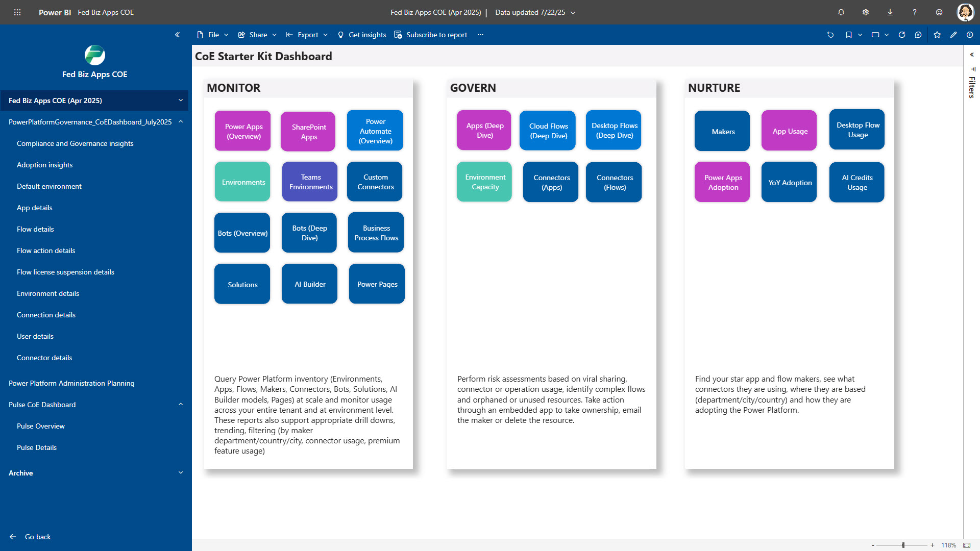Click the 118% zoom level
Screen dimensions: 980x551
(x=948, y=545)
